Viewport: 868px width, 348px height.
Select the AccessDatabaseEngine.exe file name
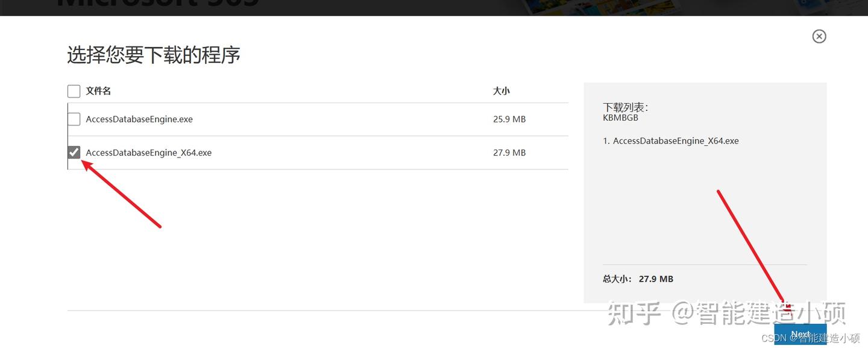[x=139, y=119]
